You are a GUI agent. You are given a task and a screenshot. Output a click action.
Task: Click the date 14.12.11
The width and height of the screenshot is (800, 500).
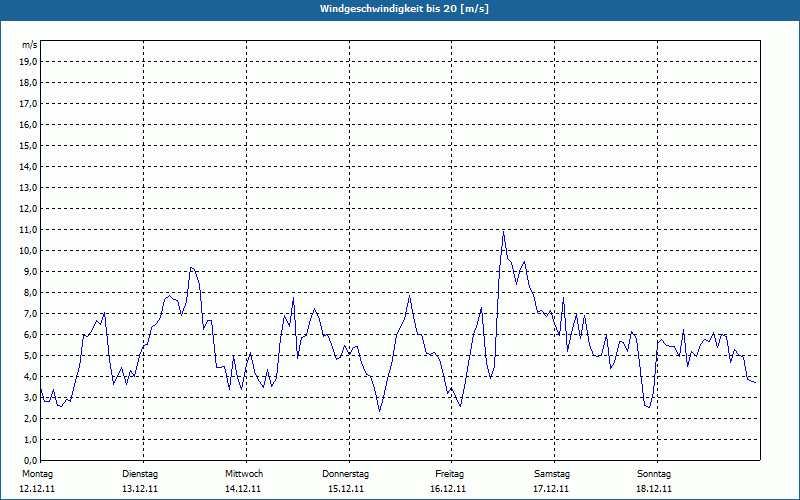(243, 489)
